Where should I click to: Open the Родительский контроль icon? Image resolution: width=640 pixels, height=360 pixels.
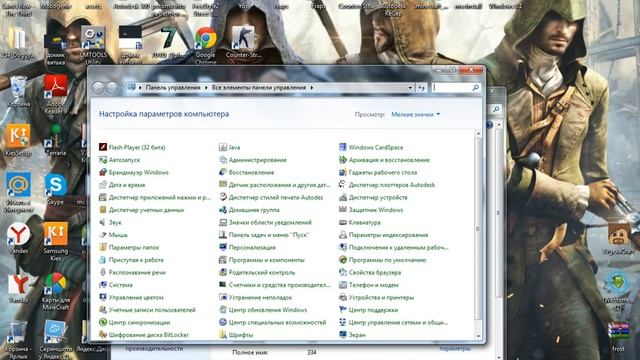tap(223, 272)
